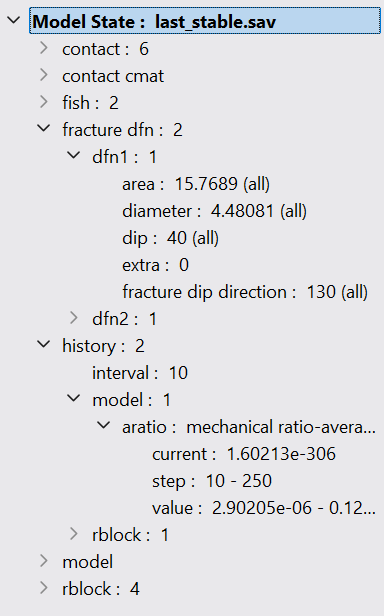Image resolution: width=384 pixels, height=616 pixels.
Task: Expand the contact : 6 node
Action: tap(44, 48)
